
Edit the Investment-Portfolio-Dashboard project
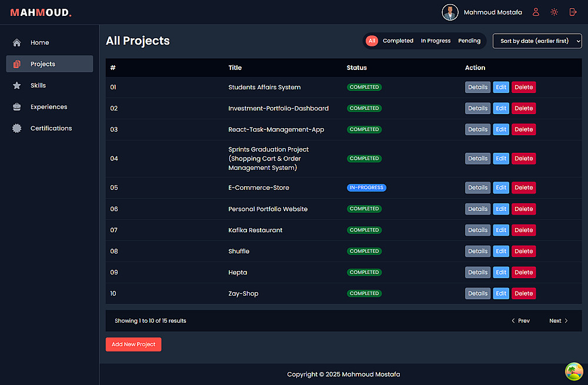501,108
